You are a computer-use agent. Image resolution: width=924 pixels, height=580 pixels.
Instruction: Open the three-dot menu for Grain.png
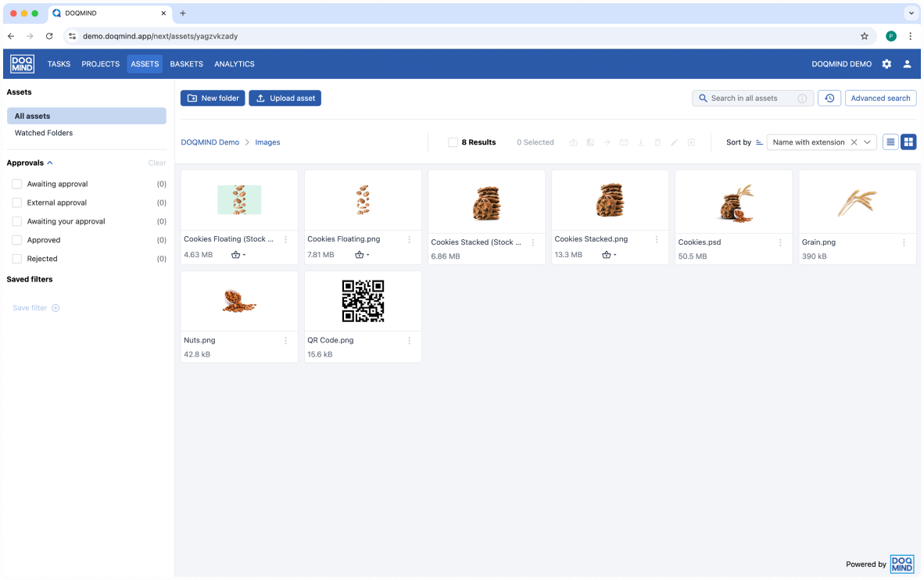coord(904,242)
